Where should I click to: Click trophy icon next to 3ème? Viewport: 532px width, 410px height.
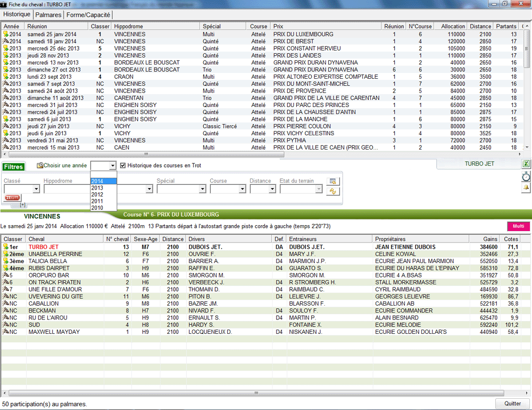5,261
